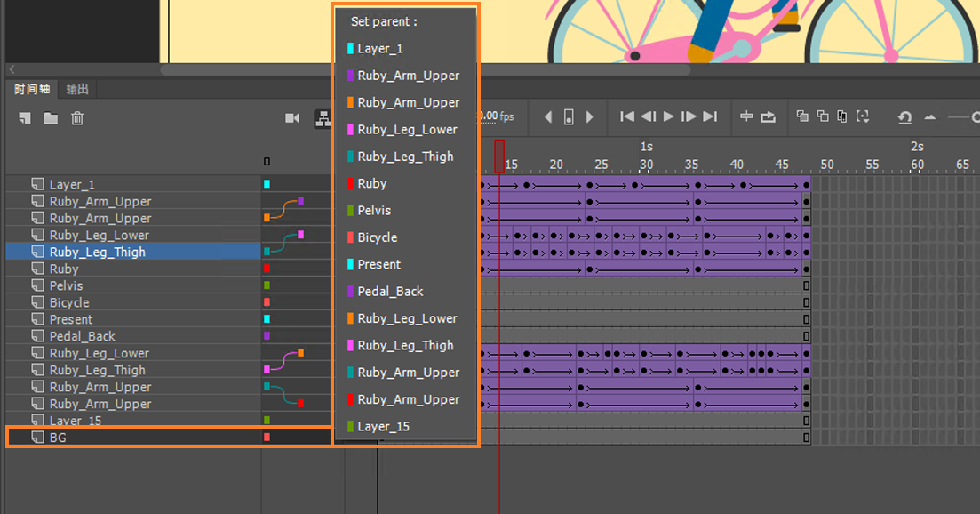This screenshot has height=514, width=980.
Task: Click the new layer icon
Action: tap(25, 118)
